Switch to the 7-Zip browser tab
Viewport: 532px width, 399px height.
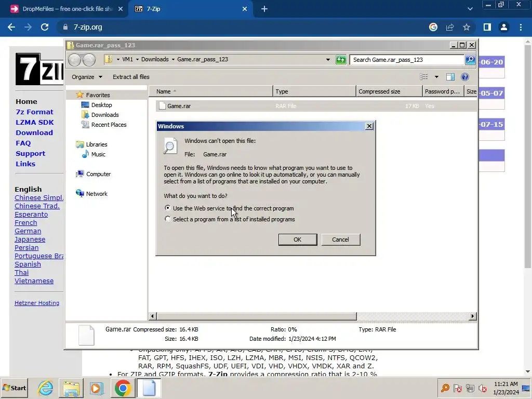pos(190,9)
